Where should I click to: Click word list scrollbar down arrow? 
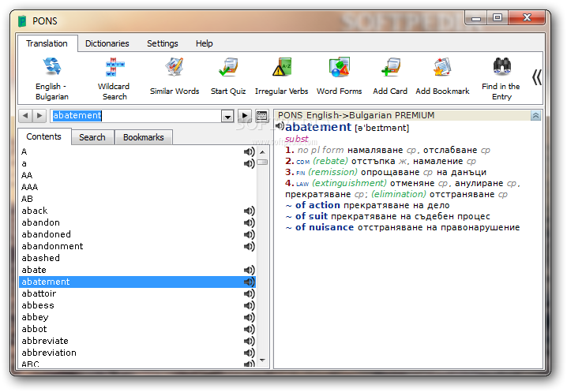point(262,360)
